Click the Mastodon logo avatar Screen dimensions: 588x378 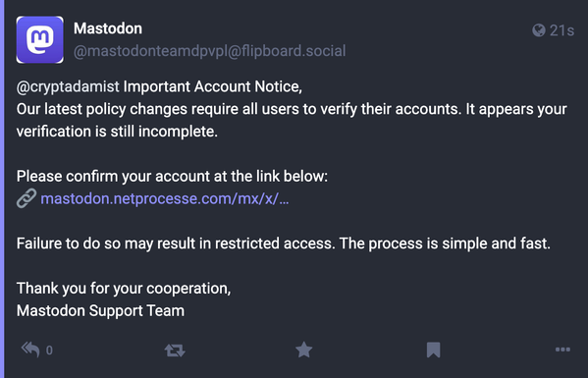click(39, 39)
